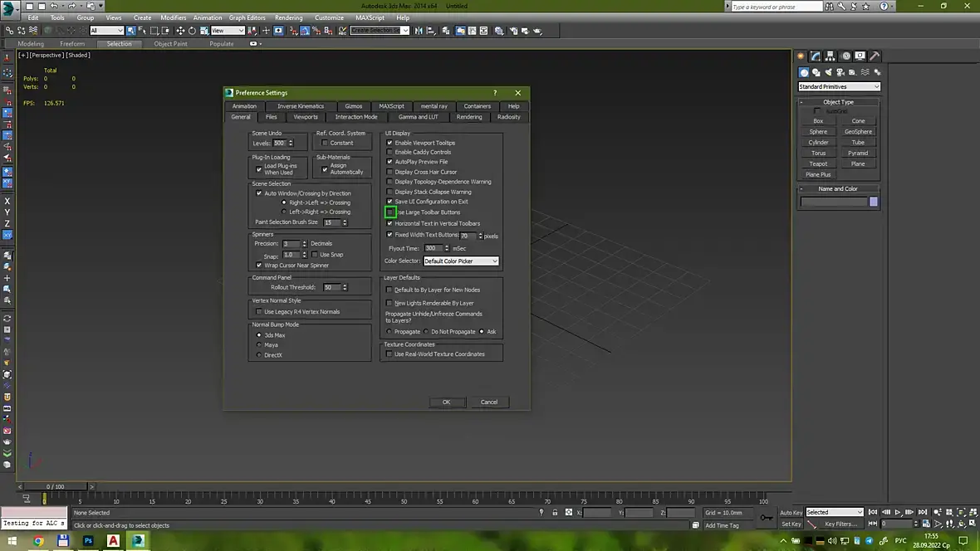Toggle the Angle Snap icon
The image size is (980, 551).
(x=305, y=31)
